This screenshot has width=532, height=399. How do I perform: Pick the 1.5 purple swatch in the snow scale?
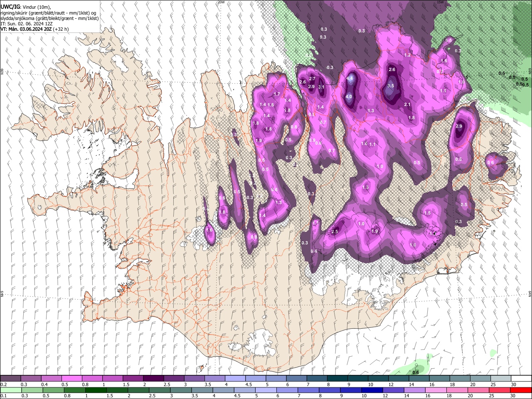(x=133, y=379)
